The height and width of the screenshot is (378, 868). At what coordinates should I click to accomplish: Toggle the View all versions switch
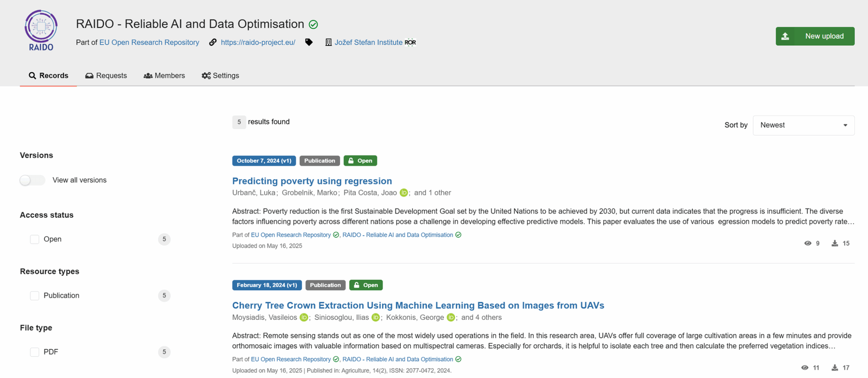point(33,180)
